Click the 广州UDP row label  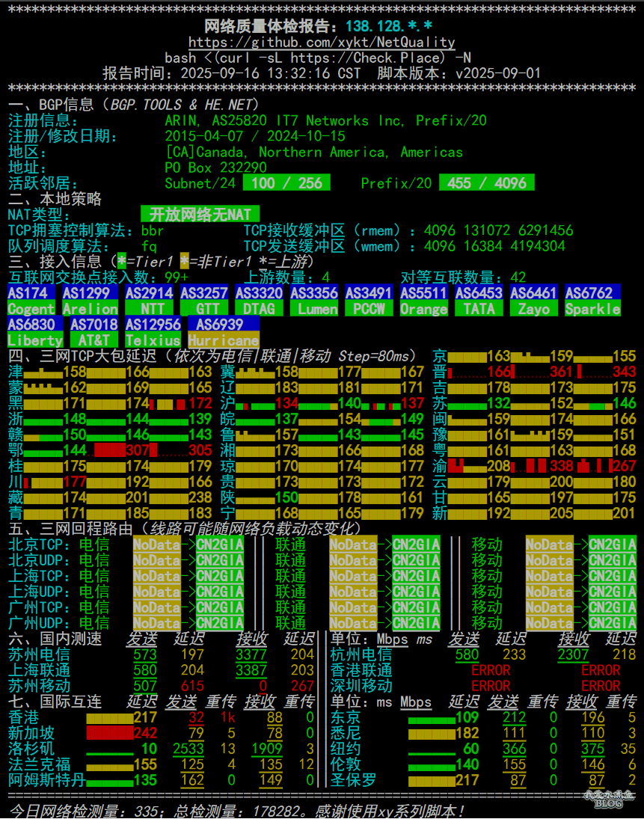pos(39,622)
